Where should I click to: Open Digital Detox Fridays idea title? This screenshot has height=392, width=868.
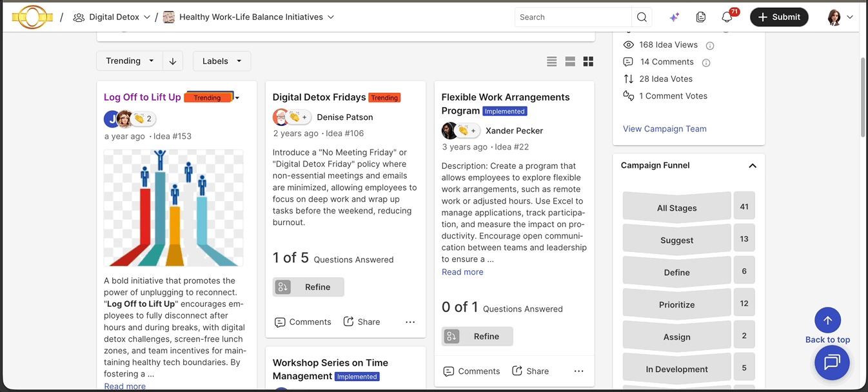[x=319, y=97]
